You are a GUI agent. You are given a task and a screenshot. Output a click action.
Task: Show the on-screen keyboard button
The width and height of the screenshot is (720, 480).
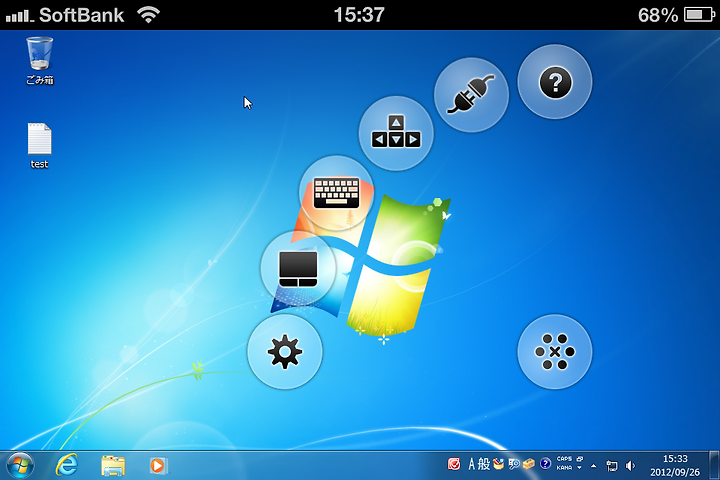pyautogui.click(x=337, y=193)
